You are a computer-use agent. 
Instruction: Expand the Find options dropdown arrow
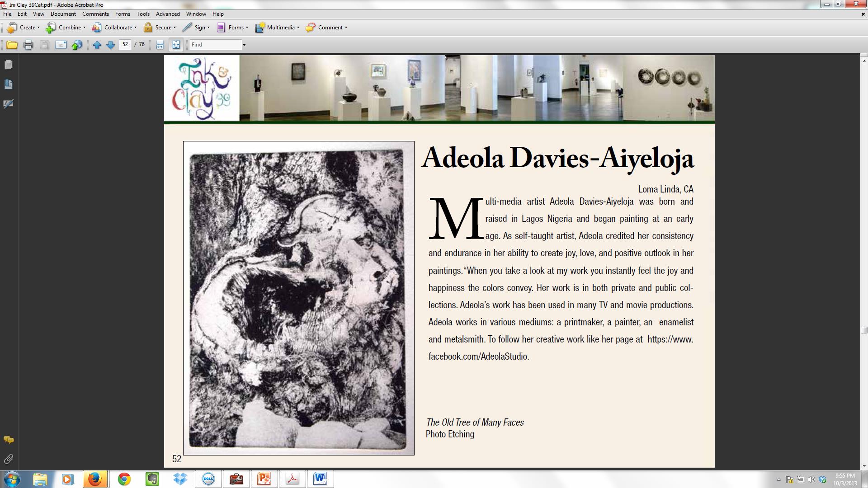244,45
